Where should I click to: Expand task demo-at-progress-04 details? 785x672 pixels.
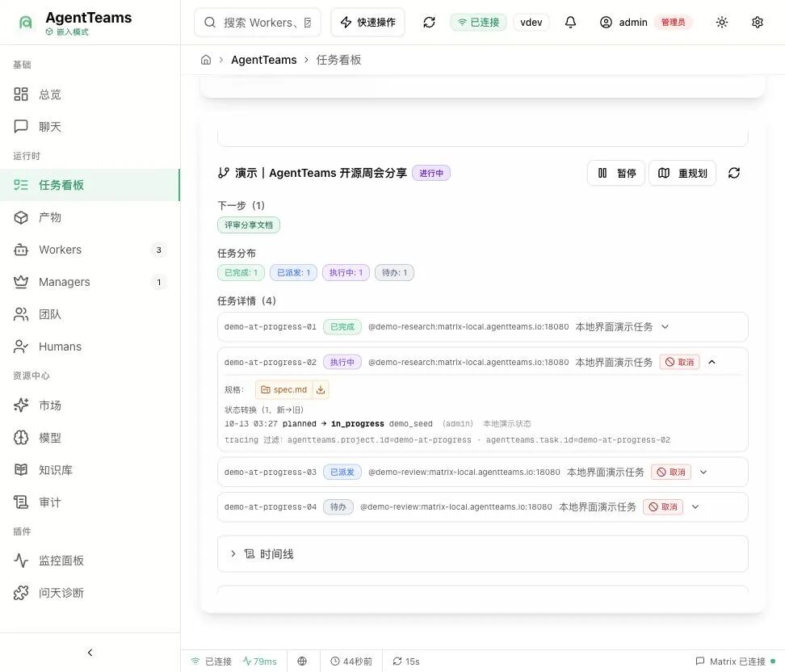[x=695, y=506]
